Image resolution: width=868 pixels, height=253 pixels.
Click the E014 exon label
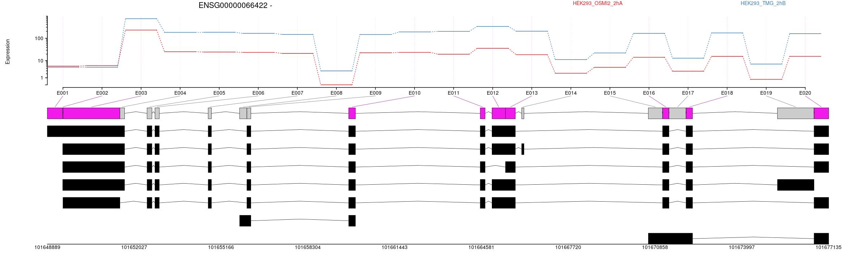(x=571, y=93)
